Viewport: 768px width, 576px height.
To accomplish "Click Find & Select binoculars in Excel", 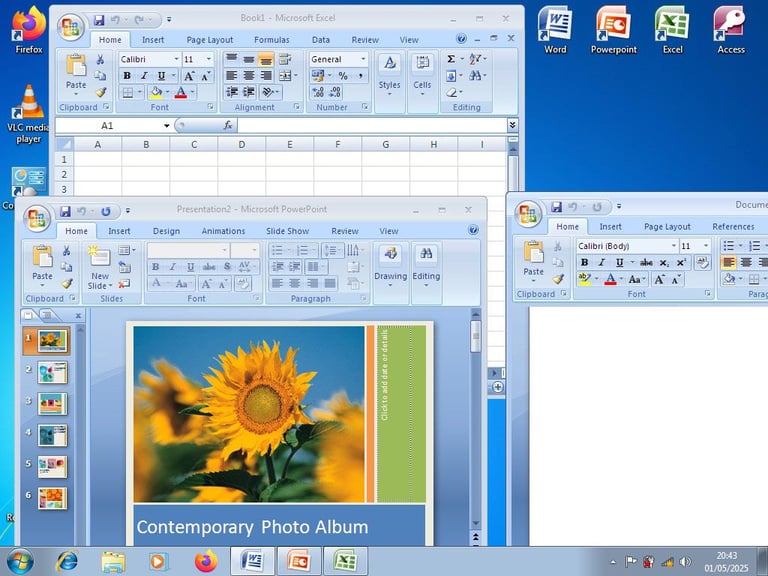I will click(475, 75).
